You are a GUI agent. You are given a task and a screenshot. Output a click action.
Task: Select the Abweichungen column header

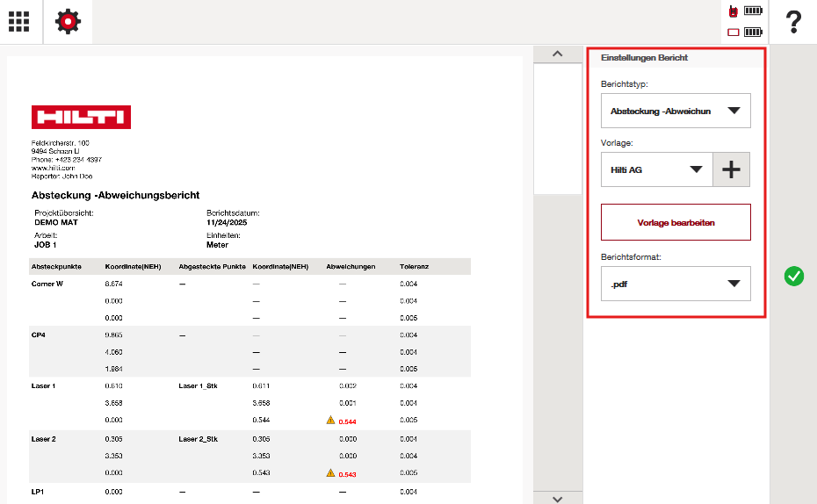pyautogui.click(x=351, y=266)
